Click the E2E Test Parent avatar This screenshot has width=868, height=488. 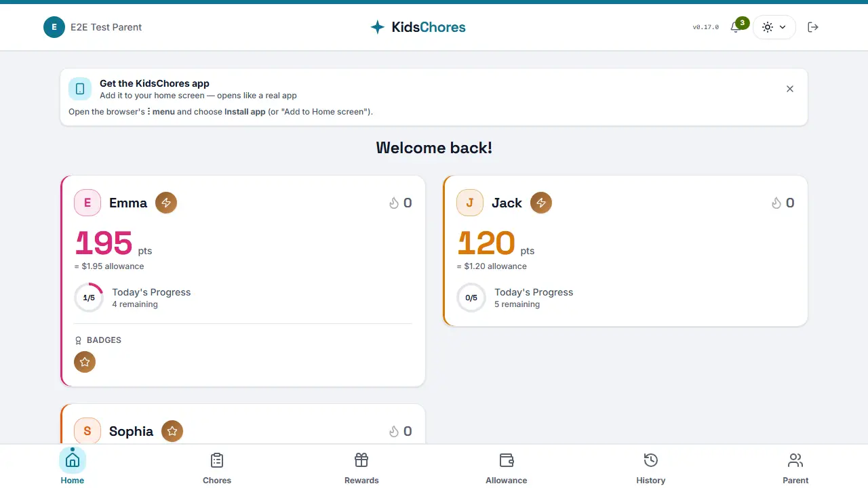54,27
